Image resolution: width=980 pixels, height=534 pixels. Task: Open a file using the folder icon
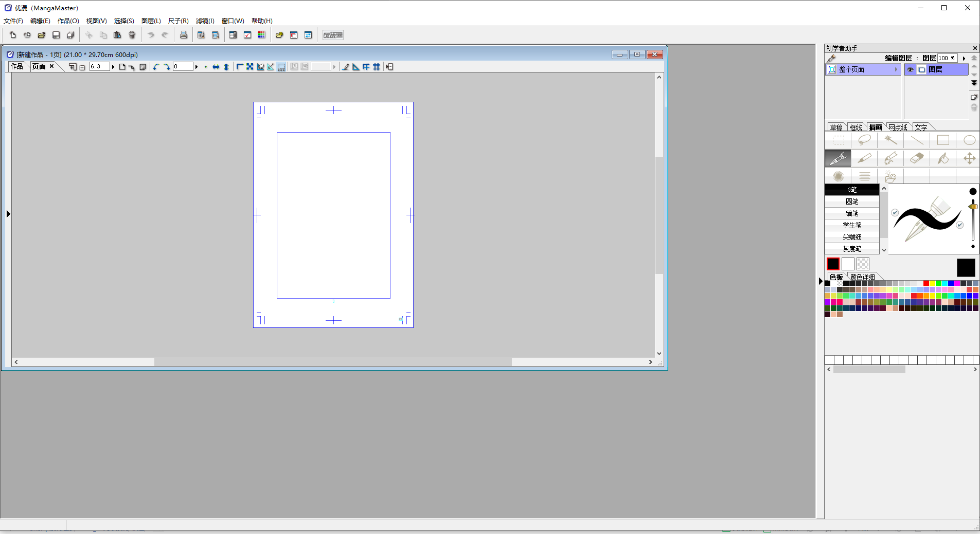(42, 35)
